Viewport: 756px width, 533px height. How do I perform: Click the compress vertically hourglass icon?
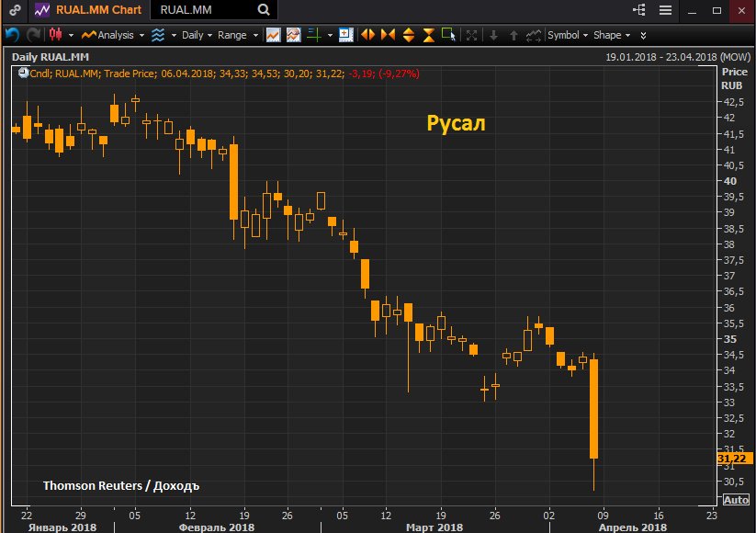point(429,35)
